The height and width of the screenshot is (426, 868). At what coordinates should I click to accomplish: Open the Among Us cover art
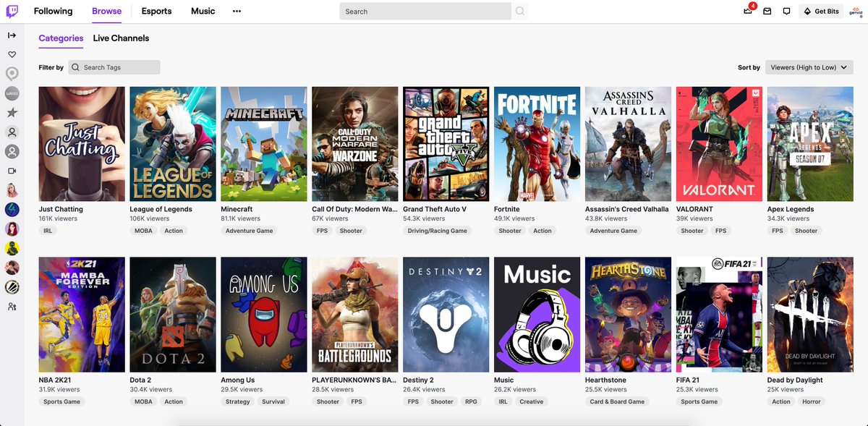(x=264, y=315)
